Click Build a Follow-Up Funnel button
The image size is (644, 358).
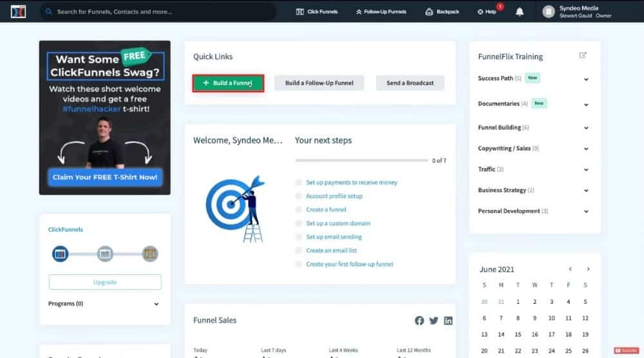pos(319,83)
